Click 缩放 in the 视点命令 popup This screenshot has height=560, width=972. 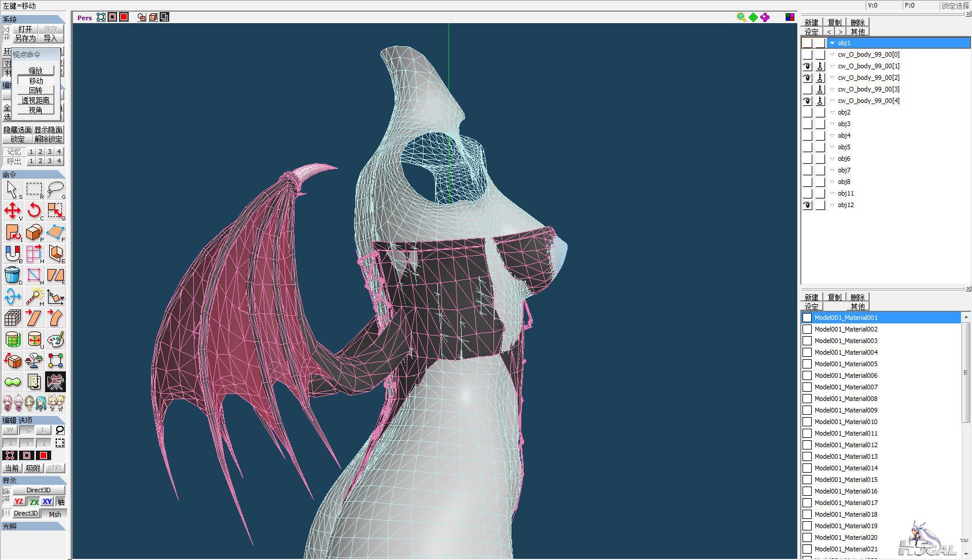[35, 71]
